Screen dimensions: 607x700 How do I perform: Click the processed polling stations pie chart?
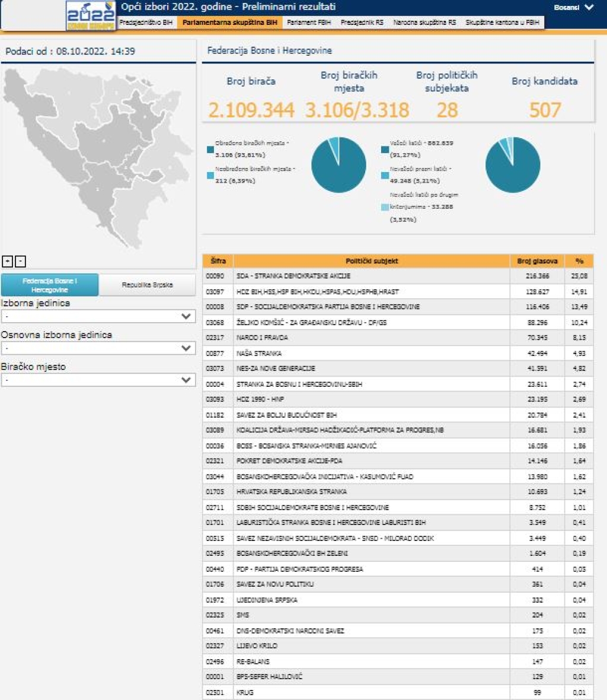pyautogui.click(x=338, y=165)
